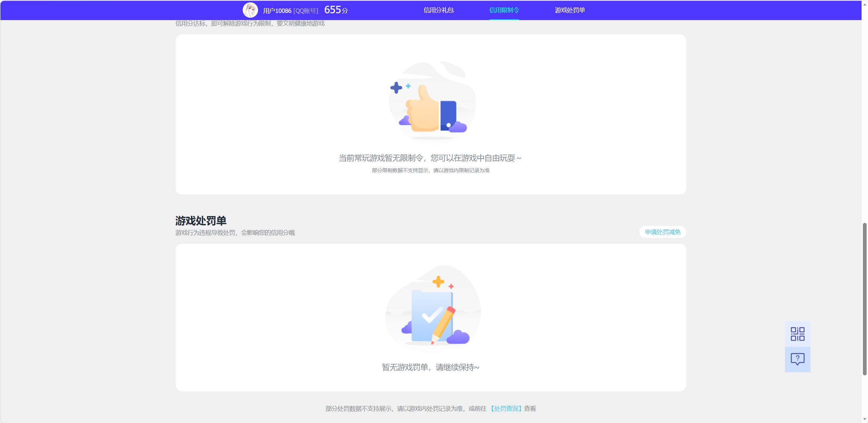This screenshot has height=423, width=868.
Task: Open the 【处罚查询】 link
Action: pyautogui.click(x=506, y=408)
